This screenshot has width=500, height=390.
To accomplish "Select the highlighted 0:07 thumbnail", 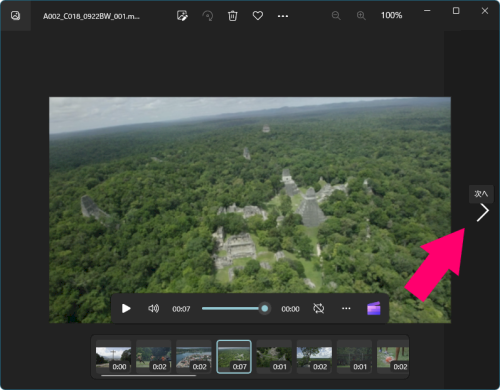I will click(x=234, y=357).
